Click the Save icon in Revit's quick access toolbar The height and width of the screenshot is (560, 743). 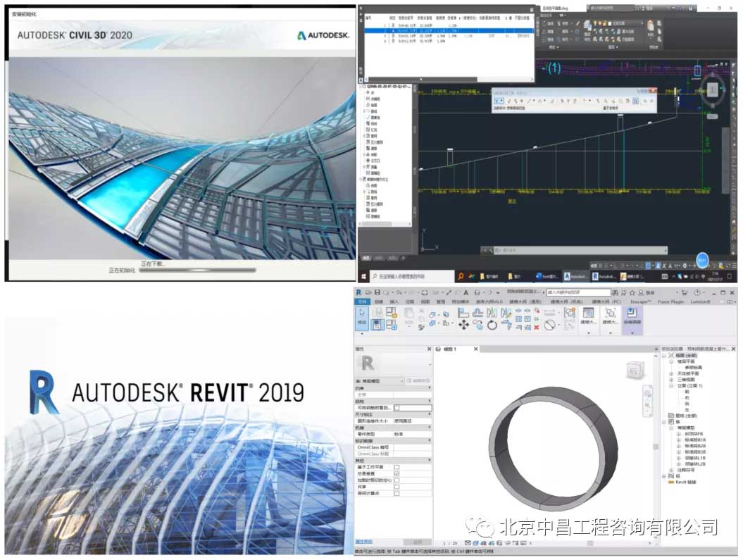point(377,292)
